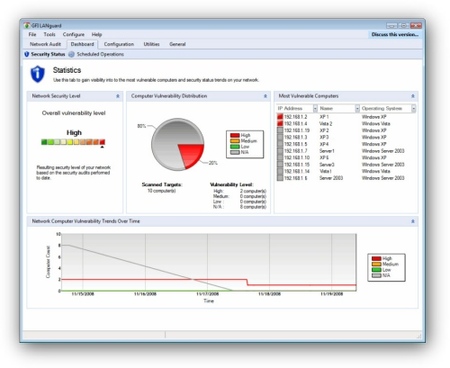This screenshot has width=450, height=368.
Task: Open the Operating System column filter dropdown
Action: coord(413,109)
